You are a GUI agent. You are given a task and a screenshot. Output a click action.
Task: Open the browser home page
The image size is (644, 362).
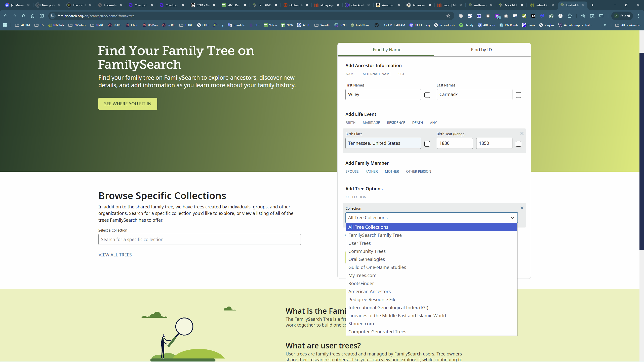[x=33, y=16]
